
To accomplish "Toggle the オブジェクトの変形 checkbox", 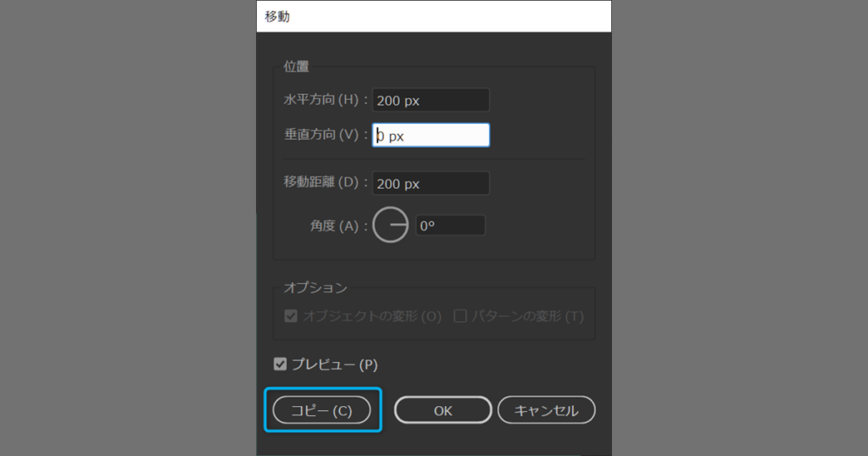I will click(291, 316).
